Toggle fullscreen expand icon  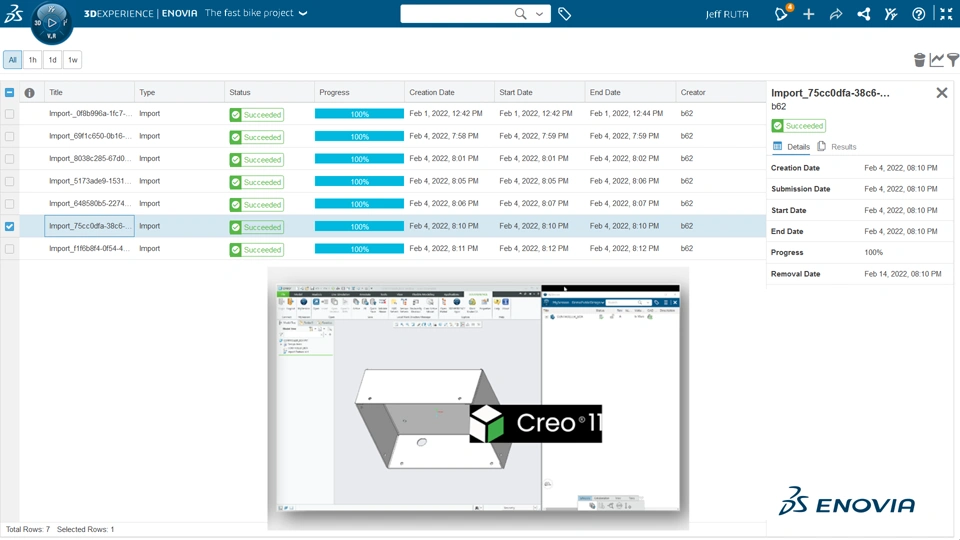click(x=946, y=13)
